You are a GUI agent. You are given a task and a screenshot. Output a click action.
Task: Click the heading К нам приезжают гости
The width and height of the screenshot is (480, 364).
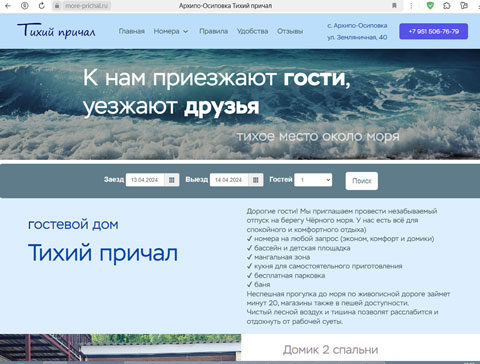[217, 78]
